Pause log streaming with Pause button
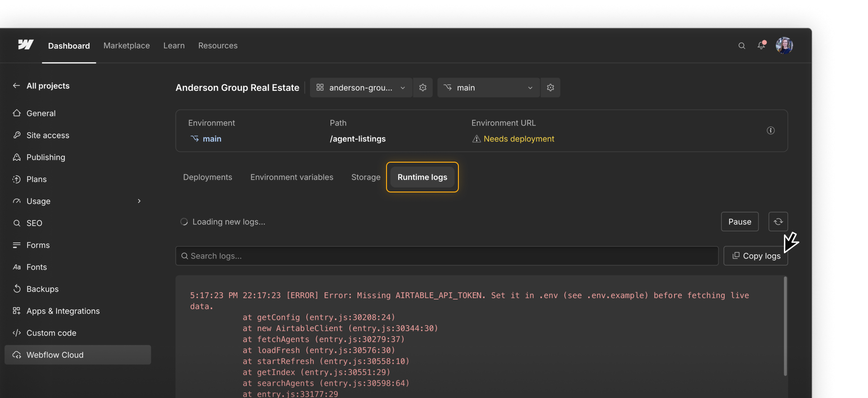Image resolution: width=868 pixels, height=398 pixels. [x=740, y=222]
